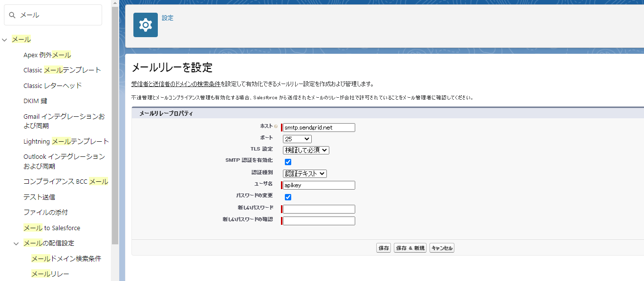Uncheck the パスワードの変更 checkbox
Screen dimensions: 644x281
[x=288, y=197]
